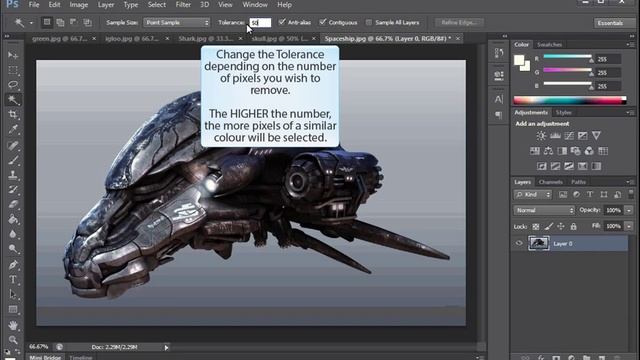Image resolution: width=640 pixels, height=360 pixels.
Task: Add a Levels adjustment
Action: click(555, 136)
